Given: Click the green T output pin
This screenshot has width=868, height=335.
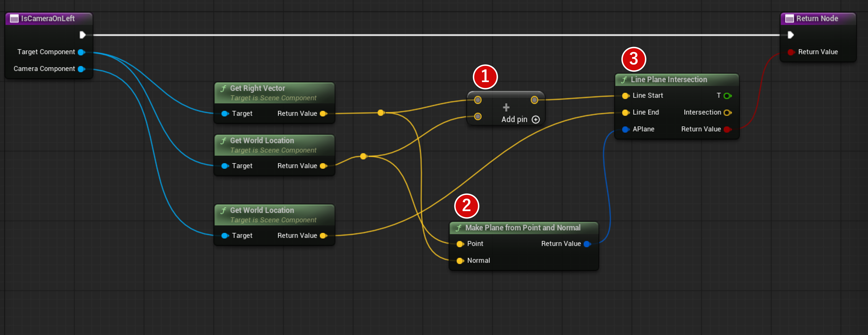Looking at the screenshot, I should tap(727, 96).
